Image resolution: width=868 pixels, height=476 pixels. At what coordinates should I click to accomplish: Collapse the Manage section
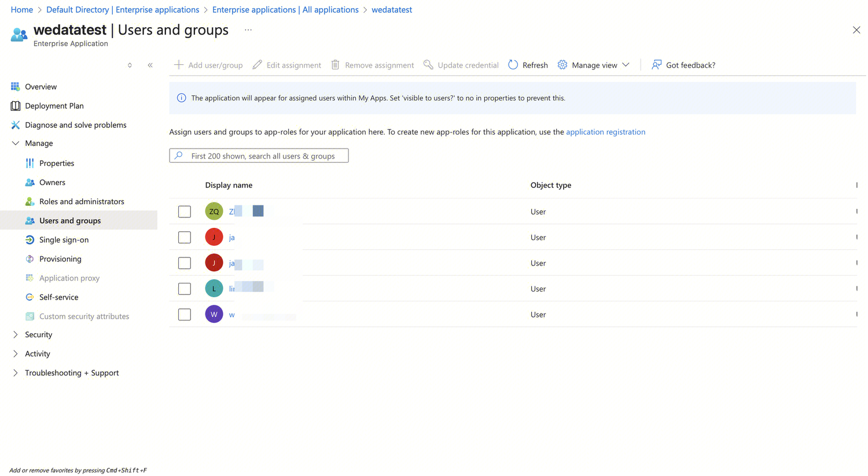[x=16, y=143]
